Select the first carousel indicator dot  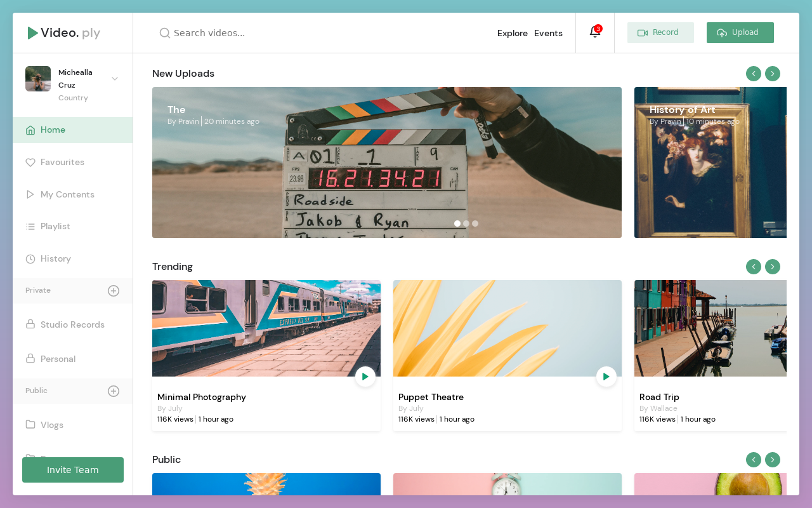pos(457,224)
